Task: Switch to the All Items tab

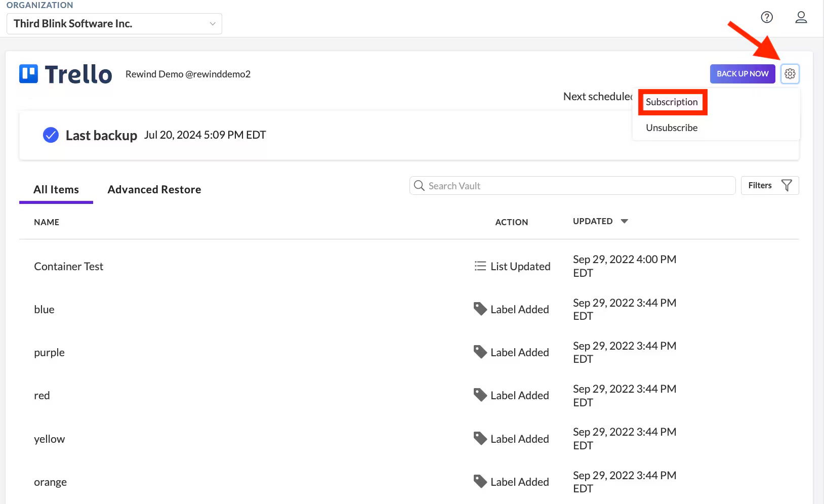Action: click(56, 190)
